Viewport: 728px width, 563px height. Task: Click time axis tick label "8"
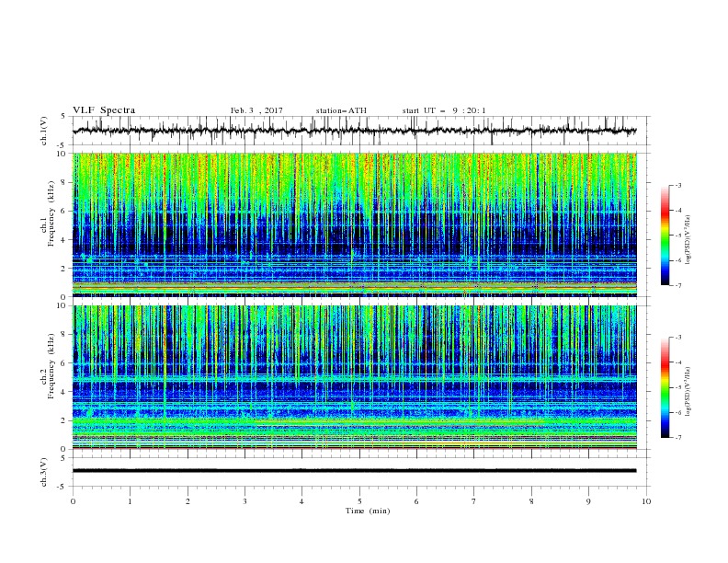pos(531,501)
